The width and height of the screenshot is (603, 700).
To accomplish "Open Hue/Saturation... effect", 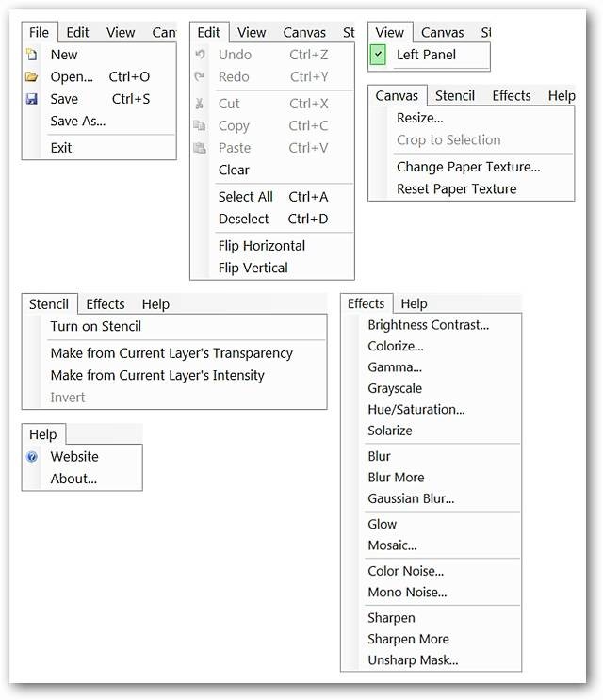I will point(416,410).
